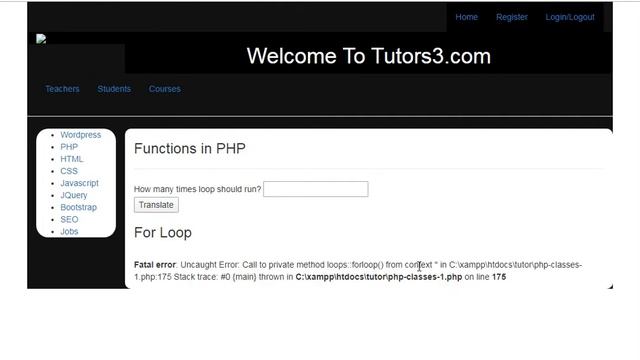Select JQuery in the sidebar list
This screenshot has width=640, height=360.
coord(74,195)
